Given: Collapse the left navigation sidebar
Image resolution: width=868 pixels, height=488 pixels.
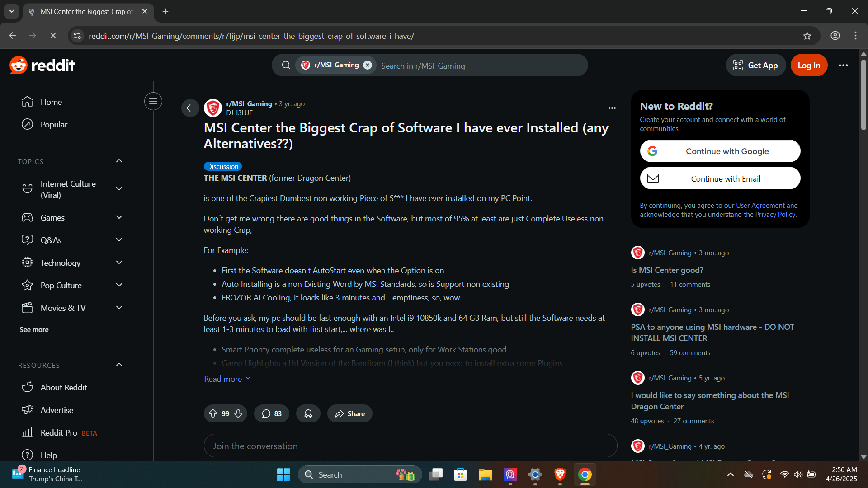Looking at the screenshot, I should (x=153, y=101).
